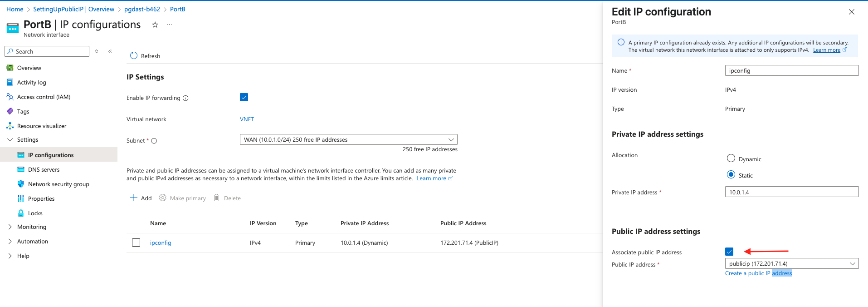
Task: Click the Add plus icon
Action: pyautogui.click(x=134, y=198)
